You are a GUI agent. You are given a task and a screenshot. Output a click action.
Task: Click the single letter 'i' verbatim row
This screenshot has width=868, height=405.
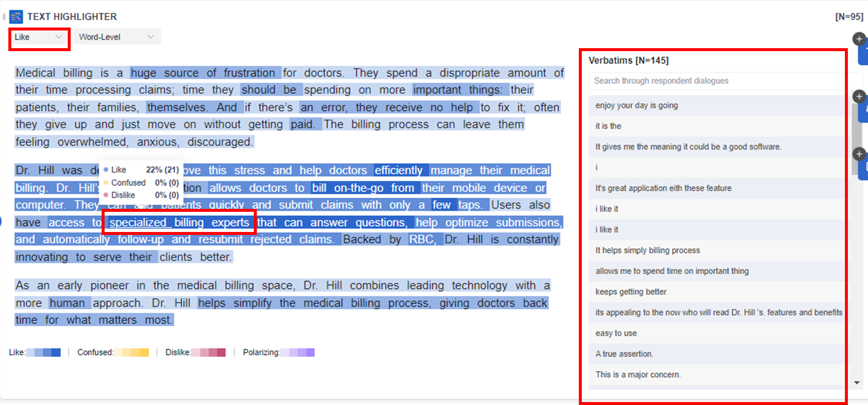click(717, 167)
